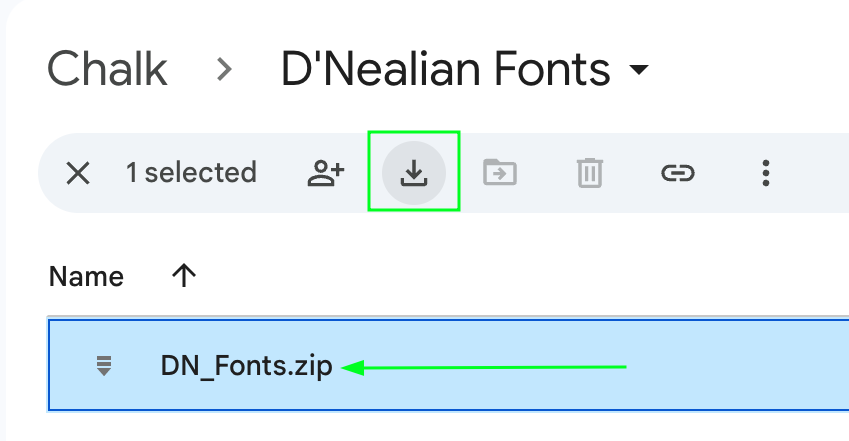This screenshot has width=849, height=441.
Task: Click the zip file type icon beside DN_Fonts.zip
Action: 102,366
